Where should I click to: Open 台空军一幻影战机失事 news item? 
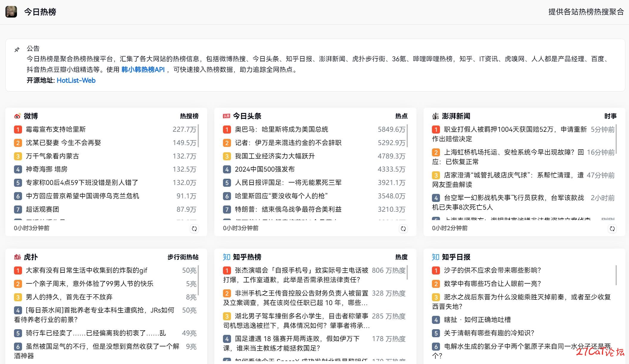tap(508, 203)
